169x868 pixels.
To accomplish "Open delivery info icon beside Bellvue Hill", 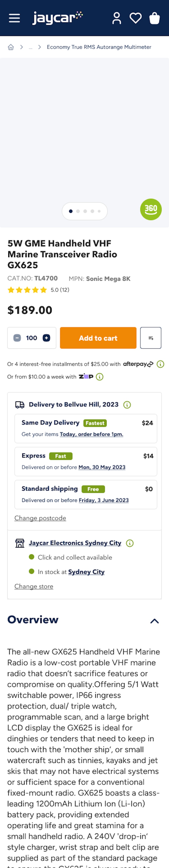I will click(x=127, y=405).
